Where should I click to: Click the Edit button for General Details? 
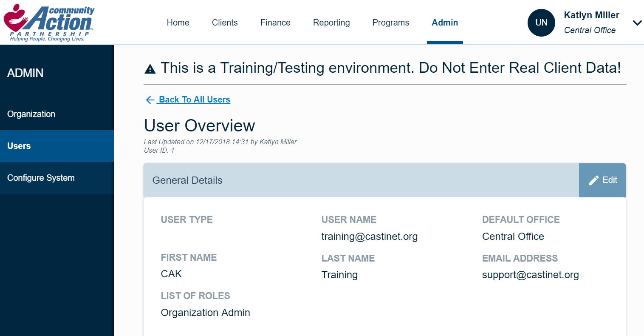pyautogui.click(x=602, y=180)
